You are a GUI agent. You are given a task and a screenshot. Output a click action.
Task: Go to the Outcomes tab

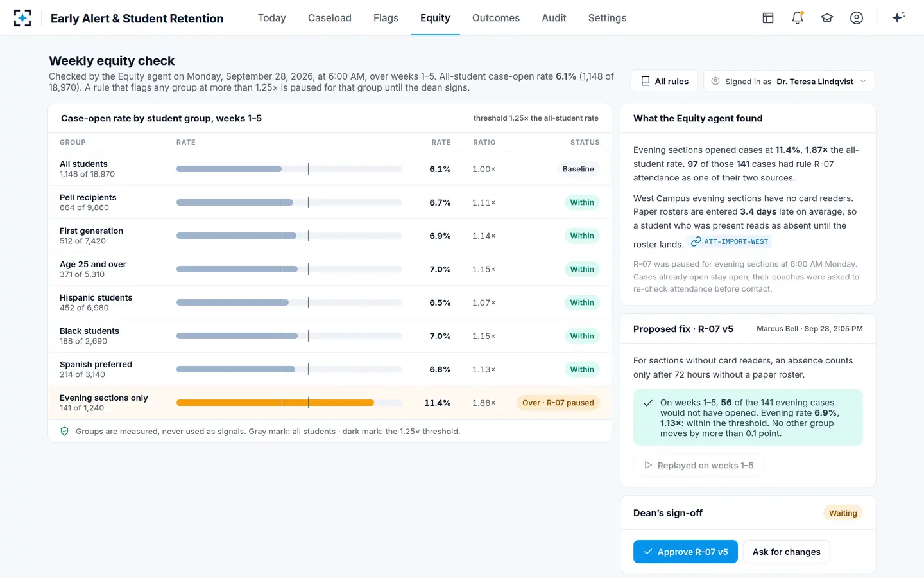(496, 18)
